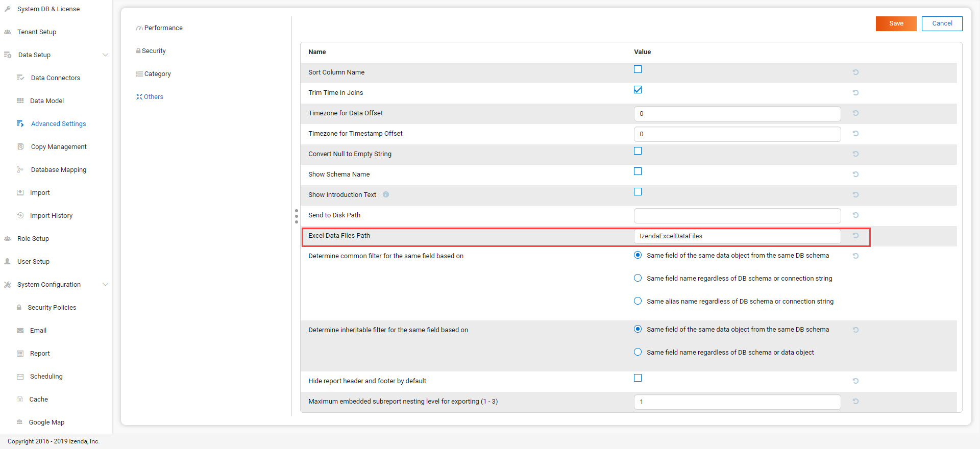Enable the Sort Column Name checkbox
980x449 pixels.
(x=638, y=69)
